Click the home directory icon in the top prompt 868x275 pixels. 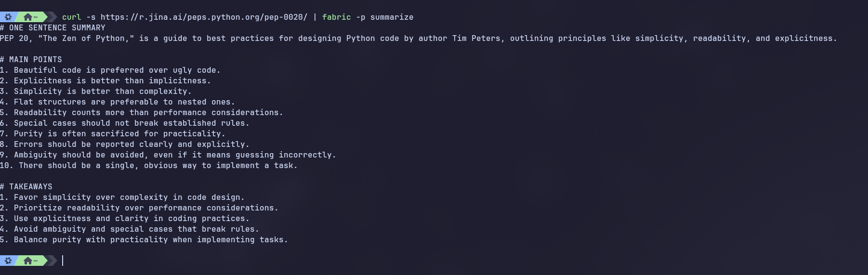click(x=28, y=17)
